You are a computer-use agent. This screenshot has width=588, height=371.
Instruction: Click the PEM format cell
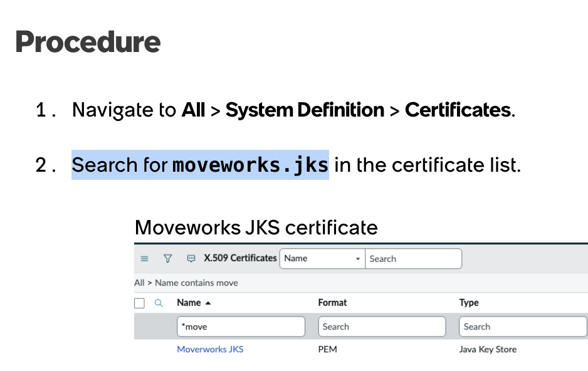327,349
